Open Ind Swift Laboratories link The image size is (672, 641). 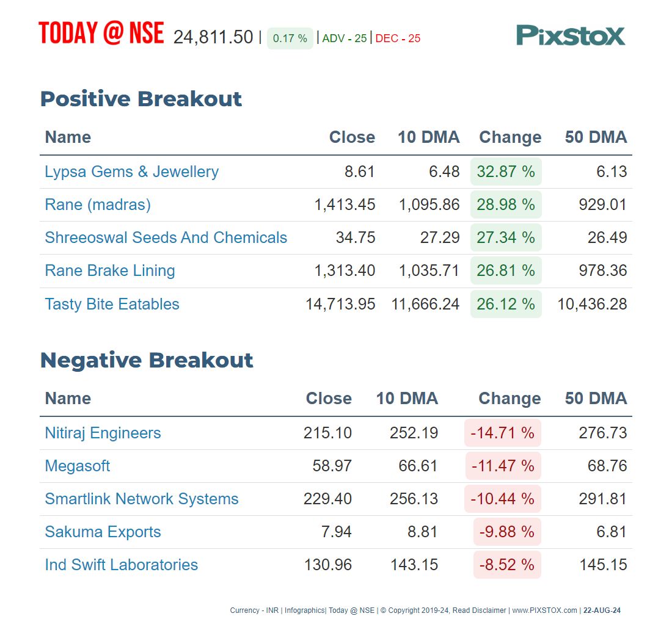click(122, 565)
